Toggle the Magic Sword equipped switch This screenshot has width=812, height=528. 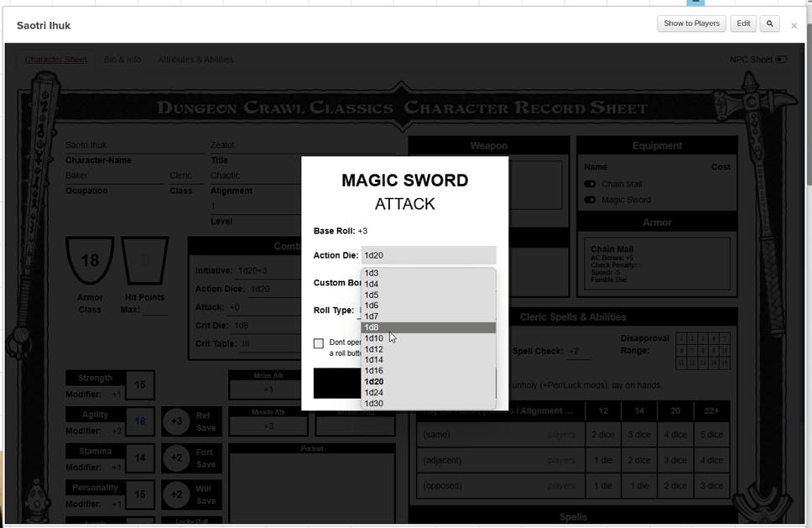590,200
